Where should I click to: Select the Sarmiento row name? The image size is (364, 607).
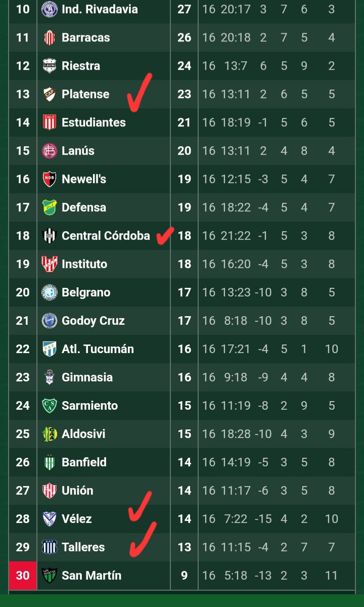pos(89,406)
